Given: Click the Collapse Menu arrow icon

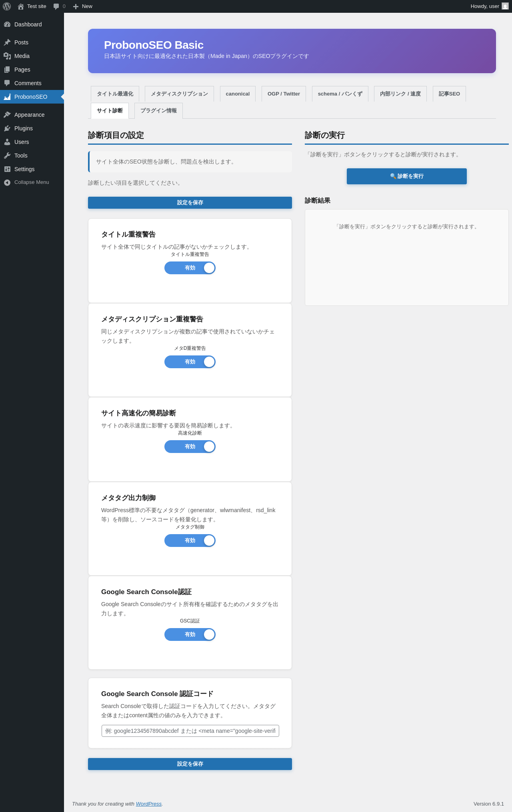Looking at the screenshot, I should click(7, 182).
